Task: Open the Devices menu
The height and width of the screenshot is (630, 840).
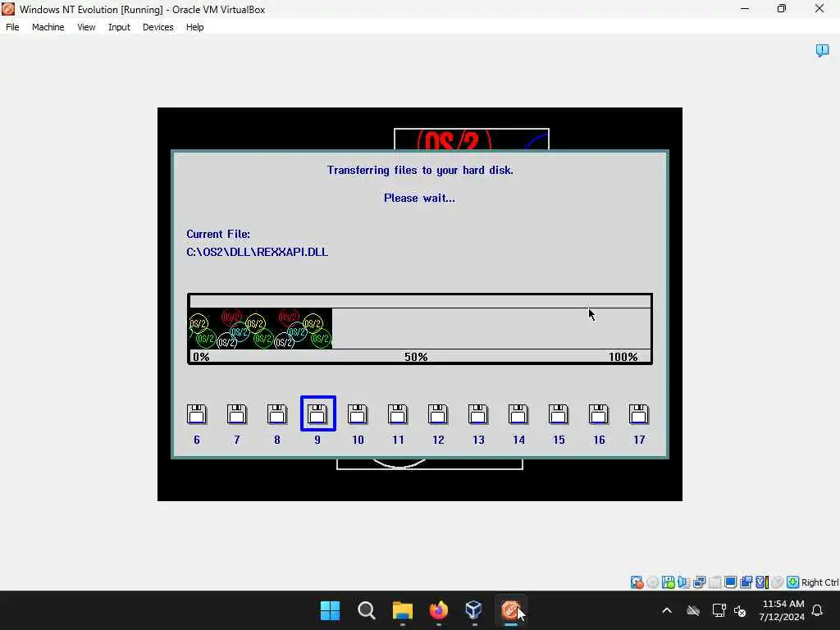Action: (x=158, y=27)
